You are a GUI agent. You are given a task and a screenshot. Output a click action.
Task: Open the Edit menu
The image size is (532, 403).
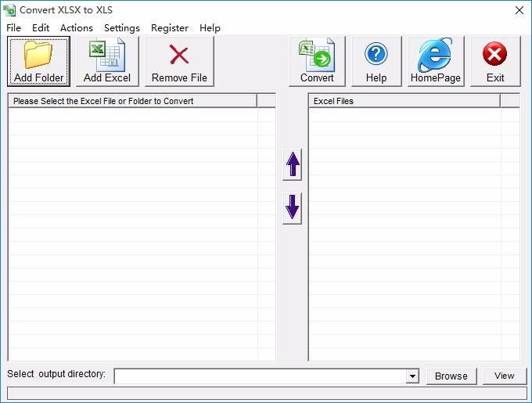pyautogui.click(x=41, y=28)
